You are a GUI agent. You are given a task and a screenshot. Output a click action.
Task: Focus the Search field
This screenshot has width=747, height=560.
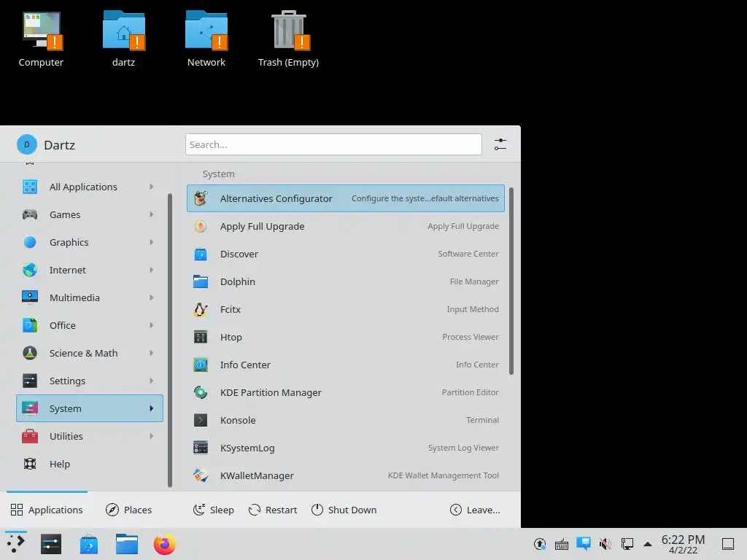pyautogui.click(x=333, y=144)
